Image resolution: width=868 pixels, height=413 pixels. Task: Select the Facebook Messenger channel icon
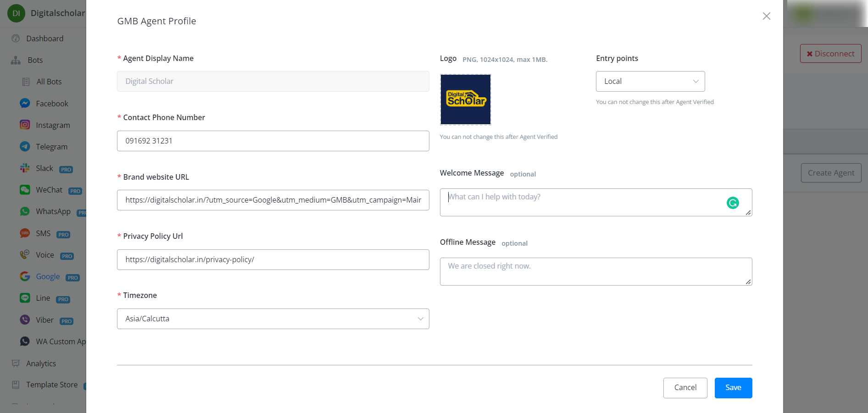[24, 103]
